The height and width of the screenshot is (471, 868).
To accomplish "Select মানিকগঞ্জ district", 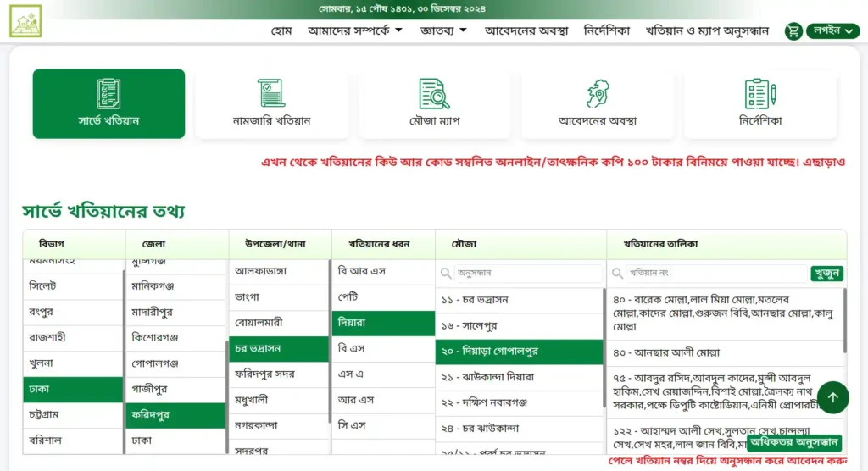I will (x=175, y=286).
